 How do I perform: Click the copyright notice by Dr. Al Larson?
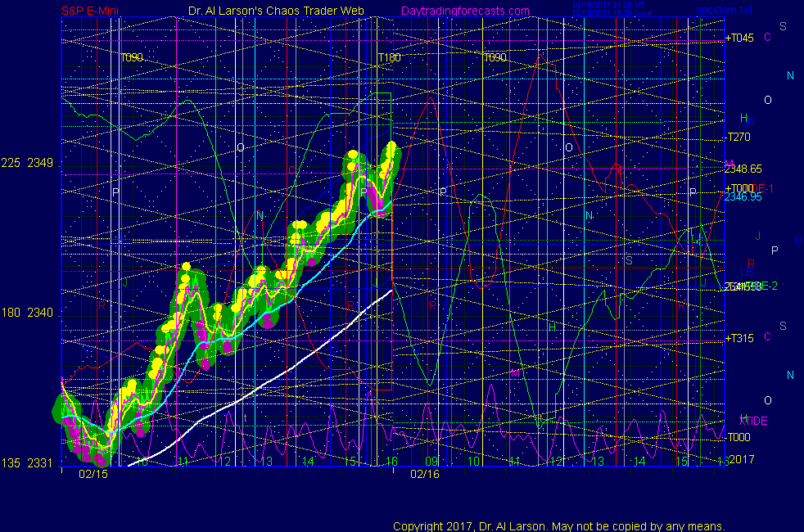pos(559,526)
